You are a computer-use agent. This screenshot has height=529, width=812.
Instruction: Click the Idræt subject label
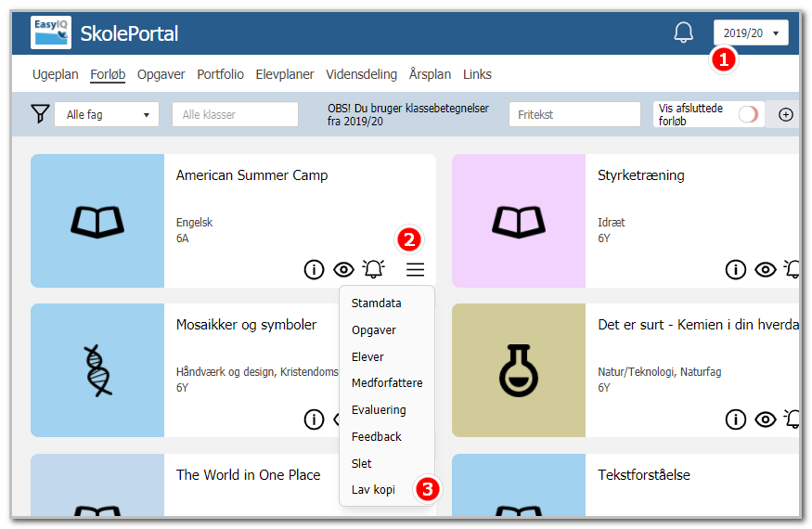coord(611,223)
